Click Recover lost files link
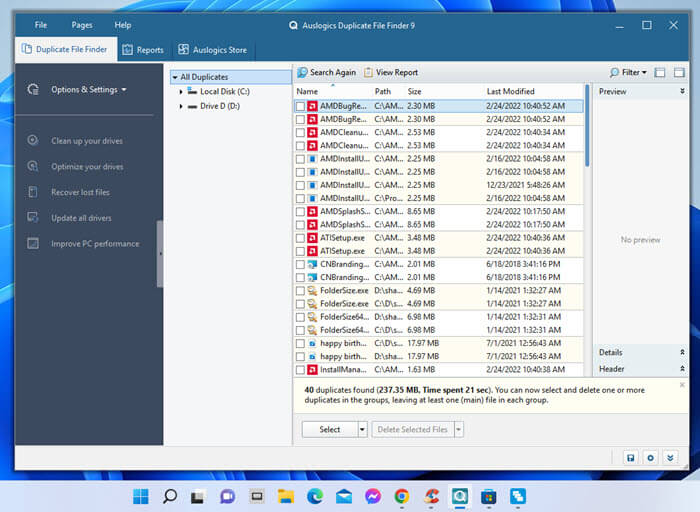 [80, 192]
